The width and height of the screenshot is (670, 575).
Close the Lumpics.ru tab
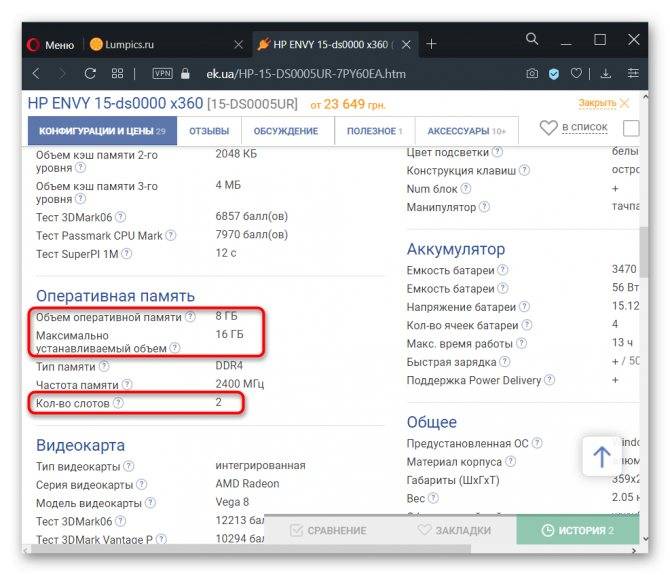238,44
